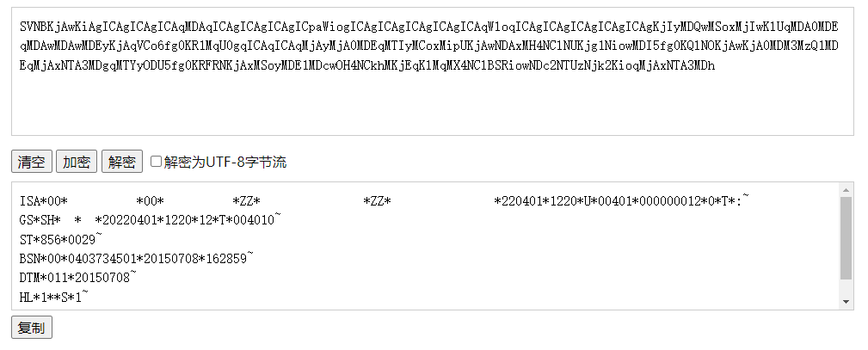The height and width of the screenshot is (350, 868).
Task: Place cursor on the GS*SH* output line
Action: [150, 220]
